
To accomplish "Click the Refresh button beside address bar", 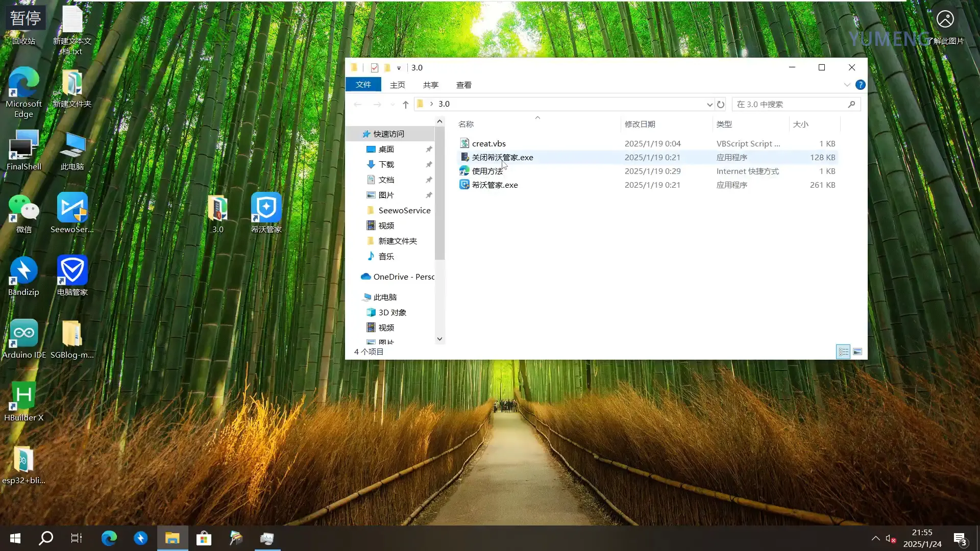I will 721,105.
